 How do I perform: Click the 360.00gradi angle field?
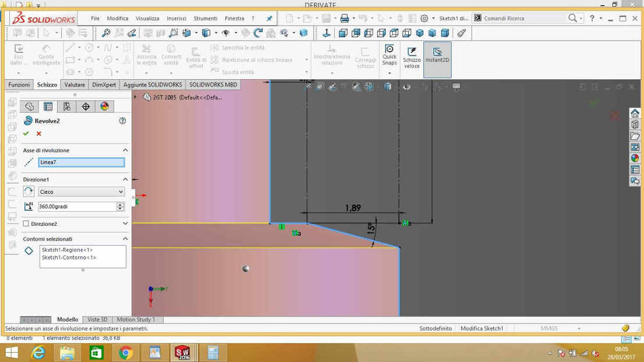[77, 207]
